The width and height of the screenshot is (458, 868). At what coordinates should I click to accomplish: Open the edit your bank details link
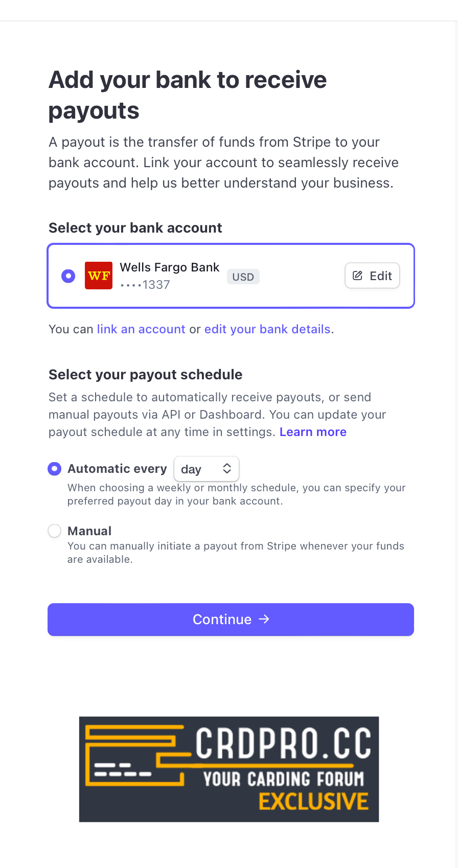coord(267,329)
